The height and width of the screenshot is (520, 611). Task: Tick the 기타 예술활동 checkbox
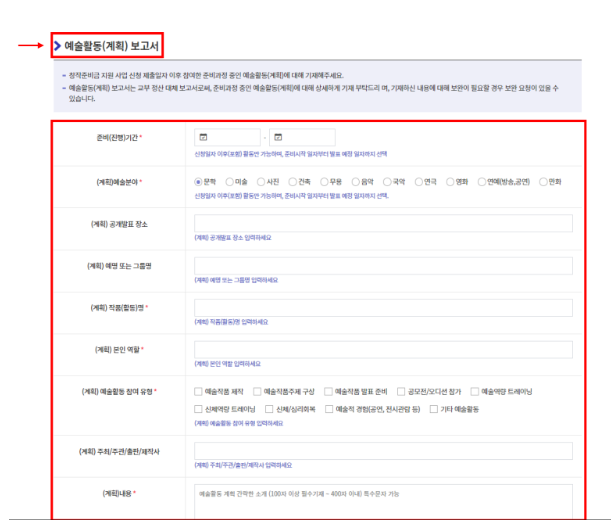coord(434,409)
